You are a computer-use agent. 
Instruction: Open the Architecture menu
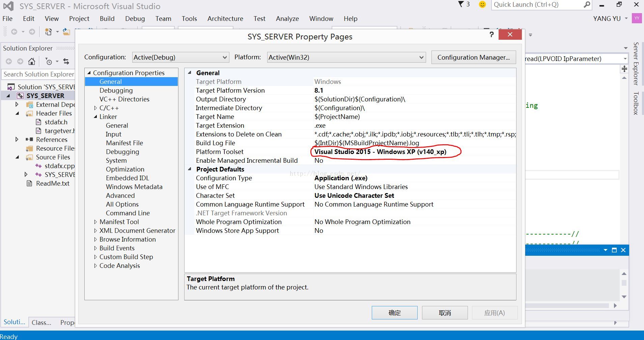click(x=225, y=19)
